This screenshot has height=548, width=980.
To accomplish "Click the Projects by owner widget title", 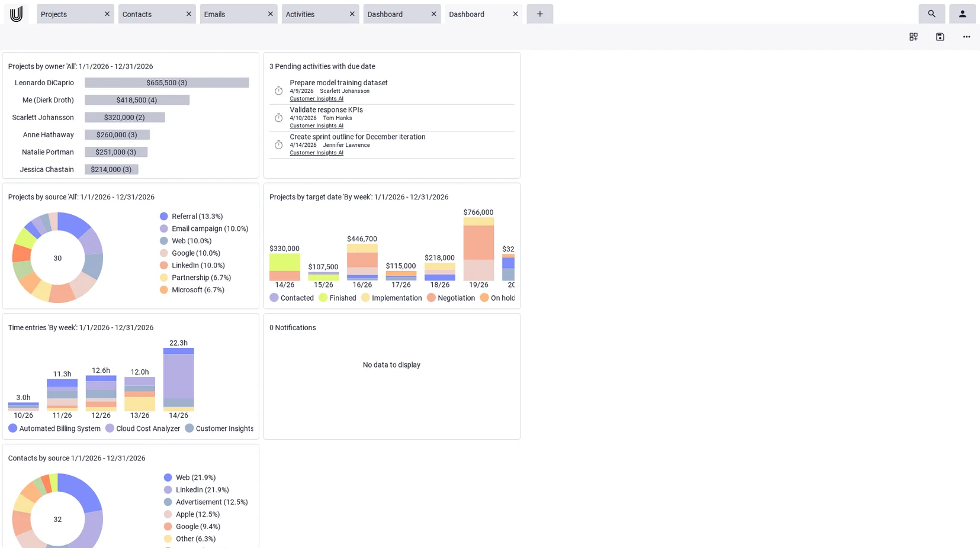I will [x=81, y=66].
